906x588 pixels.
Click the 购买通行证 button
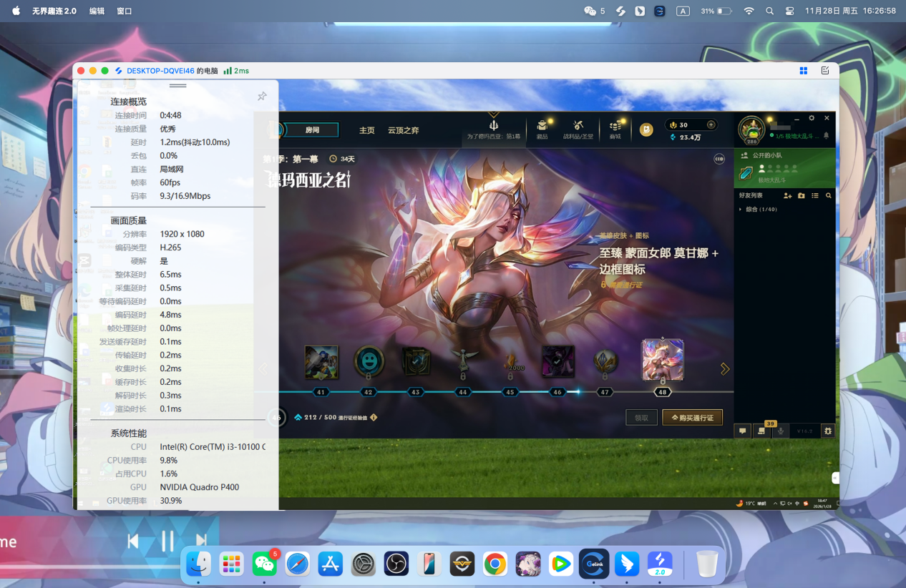692,417
